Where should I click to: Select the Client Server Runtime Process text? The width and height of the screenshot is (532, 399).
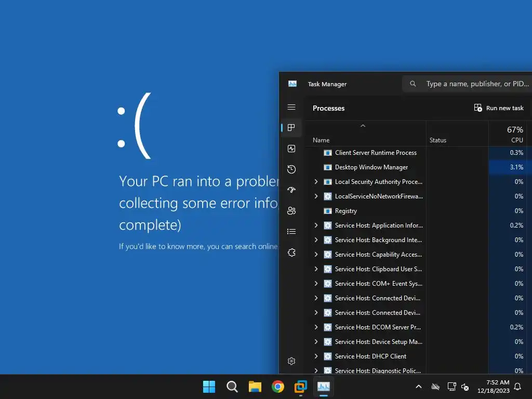376,153
